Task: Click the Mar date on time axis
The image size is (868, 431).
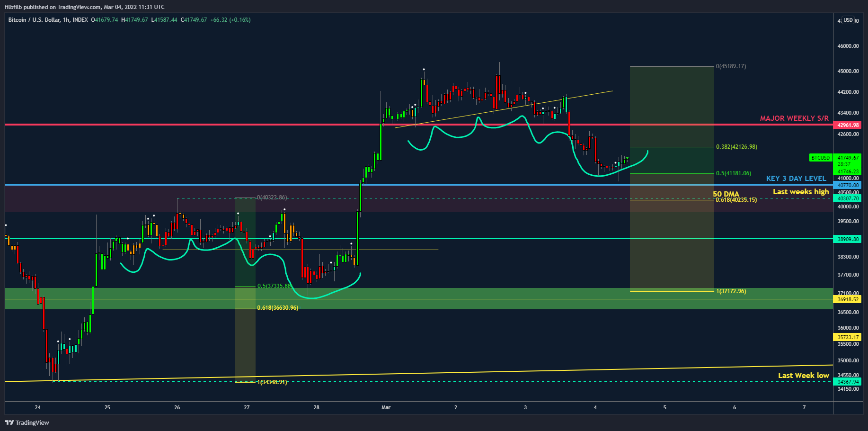Action: [386, 407]
